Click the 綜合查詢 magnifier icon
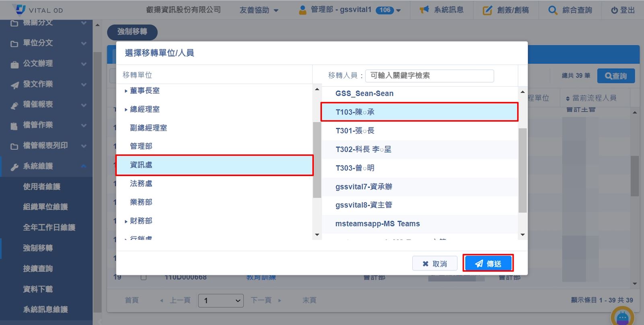 coord(553,10)
